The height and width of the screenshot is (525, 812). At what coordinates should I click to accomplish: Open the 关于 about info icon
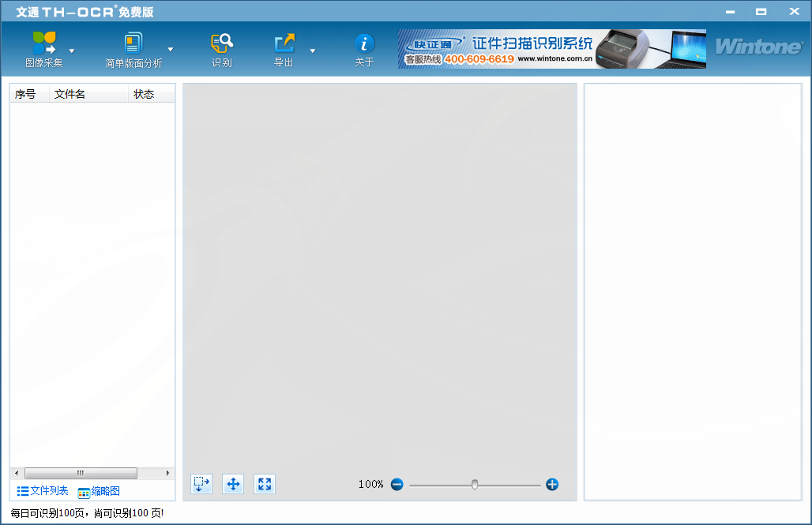coord(364,43)
